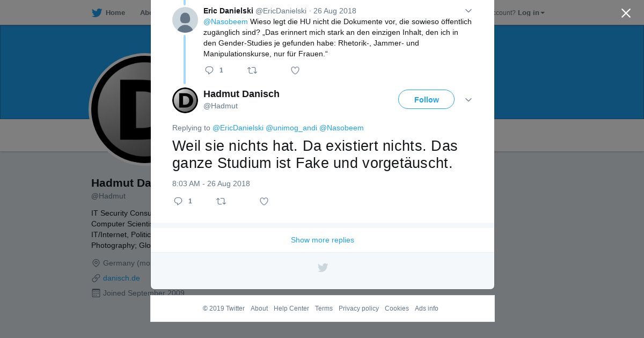The width and height of the screenshot is (644, 338).
Task: Like Eric Danielski's tweet with heart icon
Action: (295, 70)
